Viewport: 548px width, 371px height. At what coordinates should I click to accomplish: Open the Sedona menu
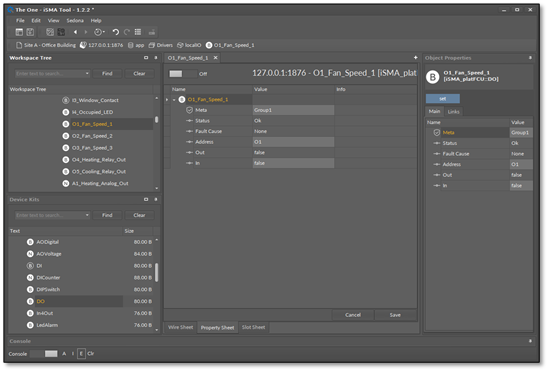pos(75,21)
